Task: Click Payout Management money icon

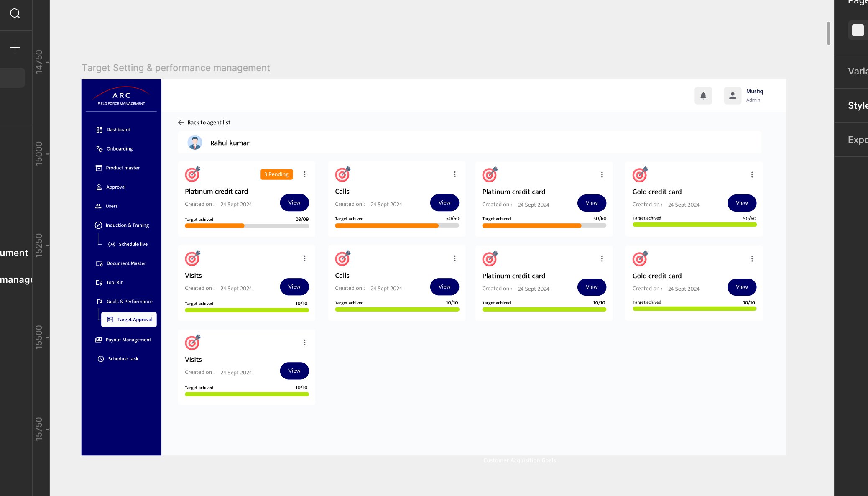Action: click(x=98, y=340)
